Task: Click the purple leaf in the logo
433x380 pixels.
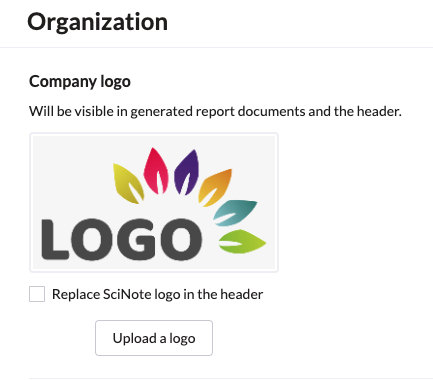Action: coord(186,172)
